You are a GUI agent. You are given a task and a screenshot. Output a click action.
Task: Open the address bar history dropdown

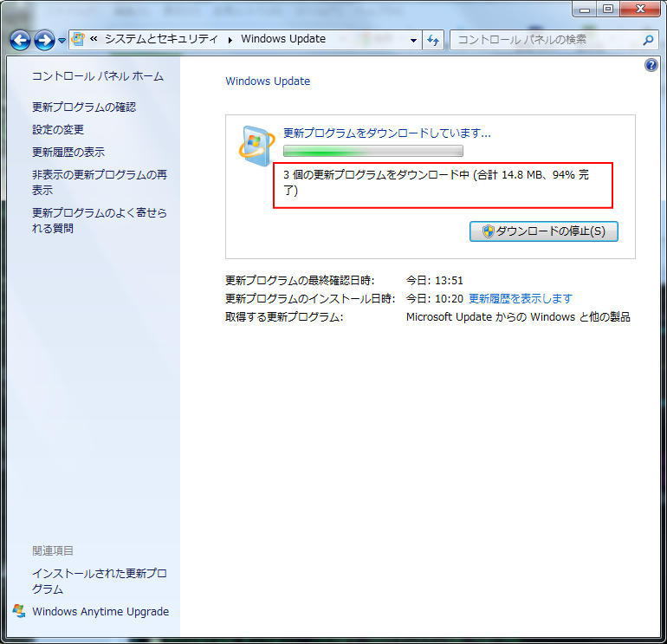coord(413,41)
